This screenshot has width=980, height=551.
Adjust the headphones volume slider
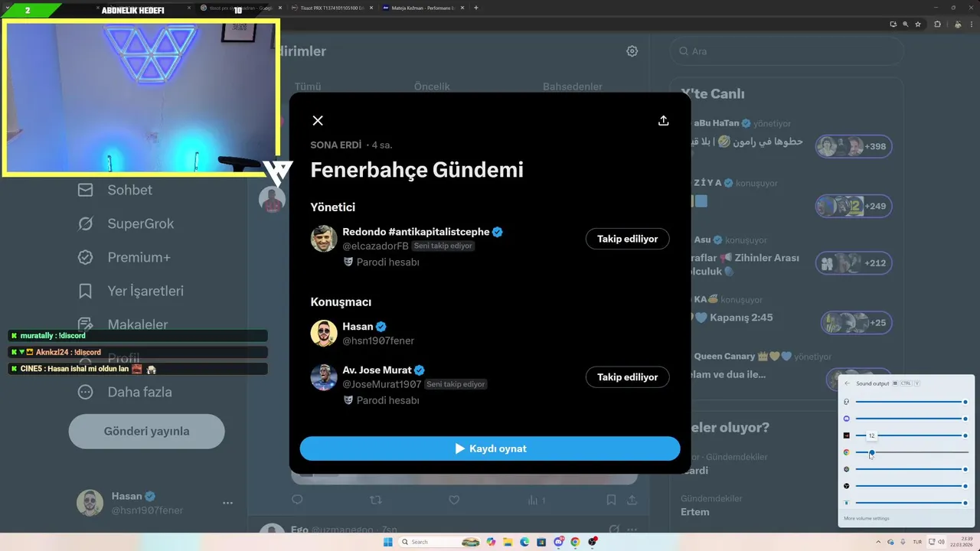(x=911, y=402)
